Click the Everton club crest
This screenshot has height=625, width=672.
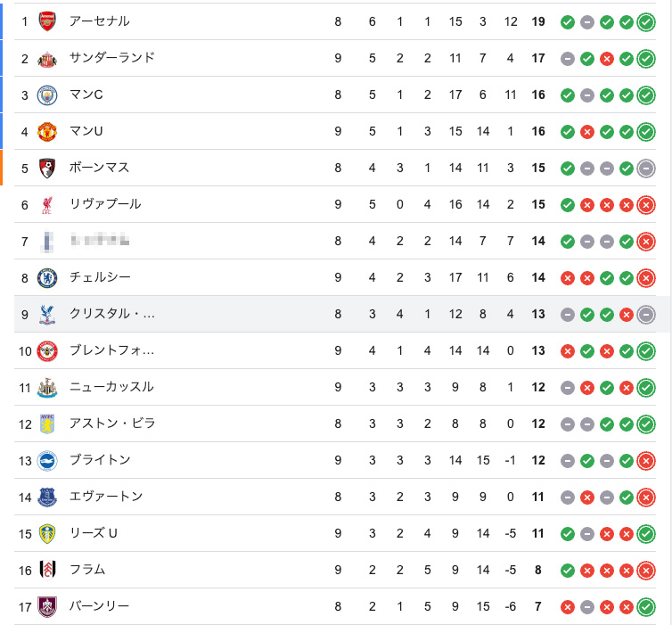point(47,498)
